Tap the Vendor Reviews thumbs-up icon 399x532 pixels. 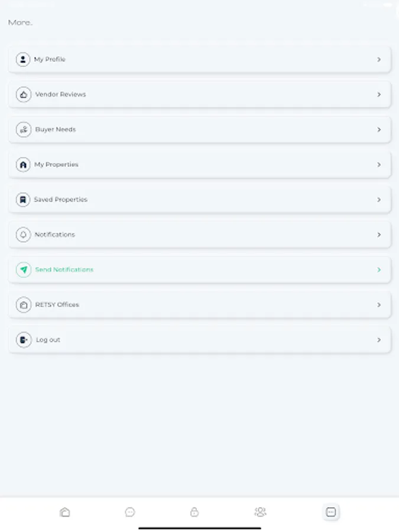(x=24, y=95)
